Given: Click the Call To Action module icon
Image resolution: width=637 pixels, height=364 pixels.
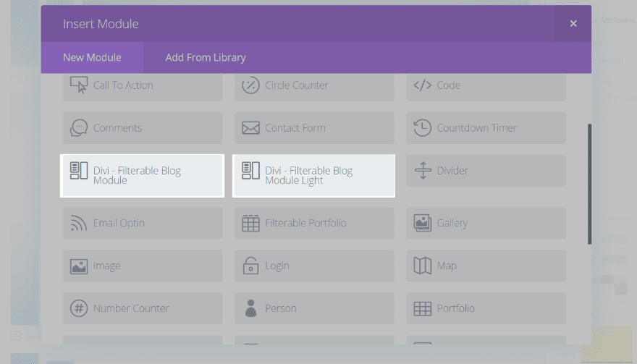Looking at the screenshot, I should click(x=79, y=85).
